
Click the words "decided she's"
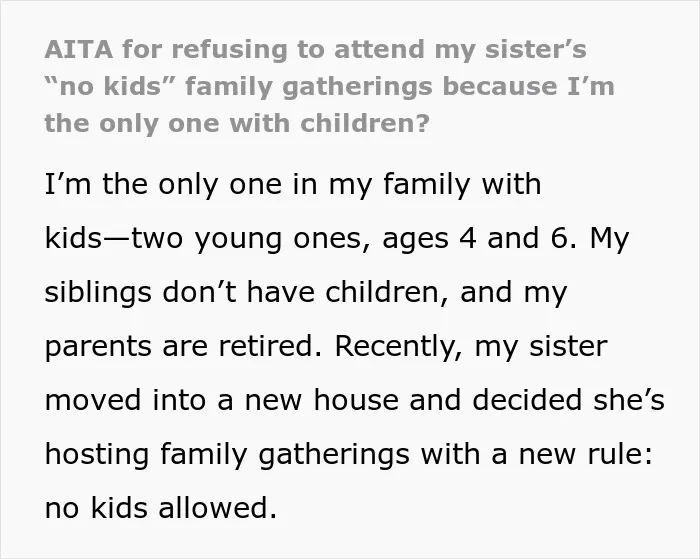569,400
